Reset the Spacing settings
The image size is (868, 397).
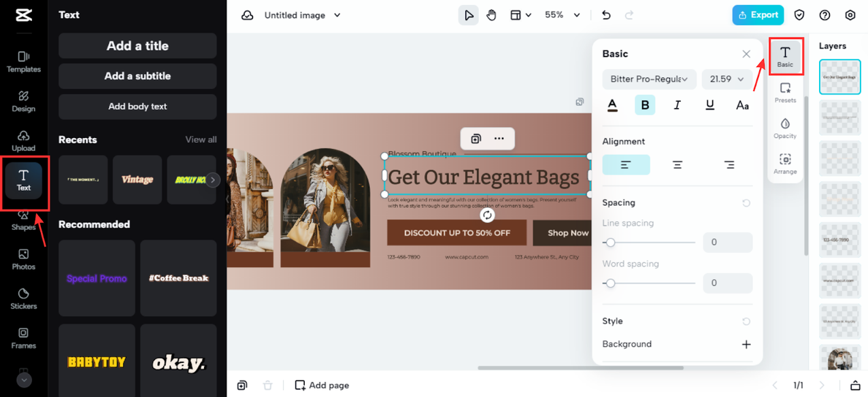tap(746, 203)
